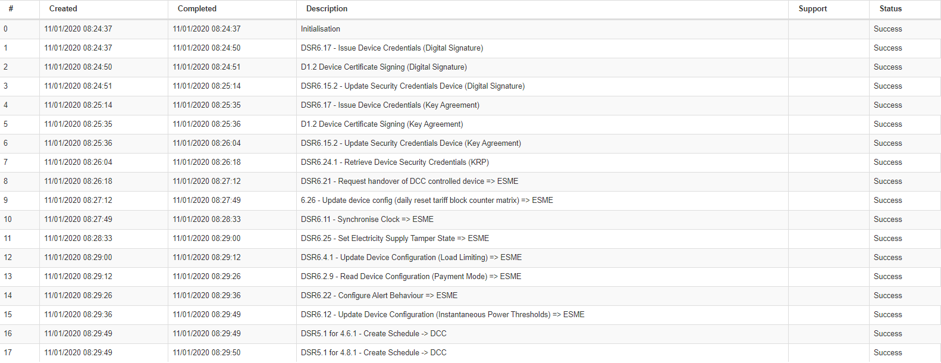Select 'DSR6.12 - Update Device Configuration (Instantaneous Power Thresholds)'
941x363 pixels.
click(425, 314)
